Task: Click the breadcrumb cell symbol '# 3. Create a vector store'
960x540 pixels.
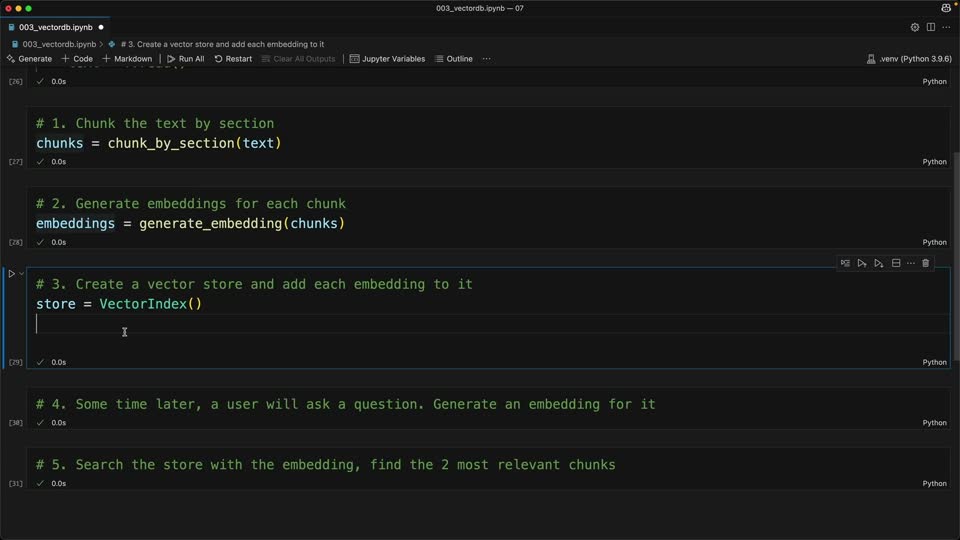Action: tap(222, 44)
